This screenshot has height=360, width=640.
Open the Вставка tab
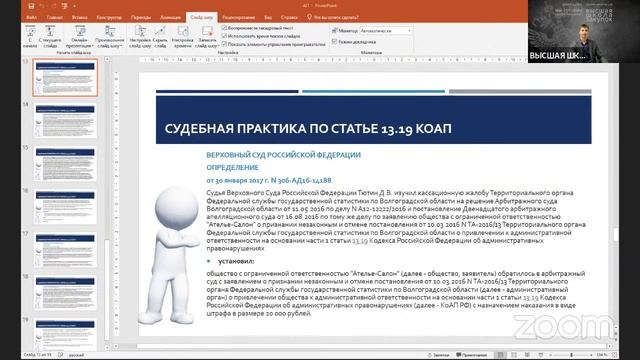(x=80, y=18)
